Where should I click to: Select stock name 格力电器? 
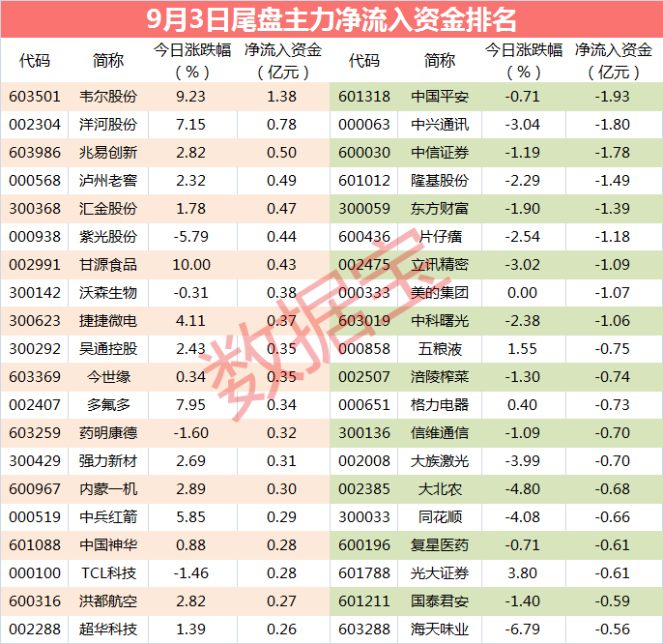[440, 405]
